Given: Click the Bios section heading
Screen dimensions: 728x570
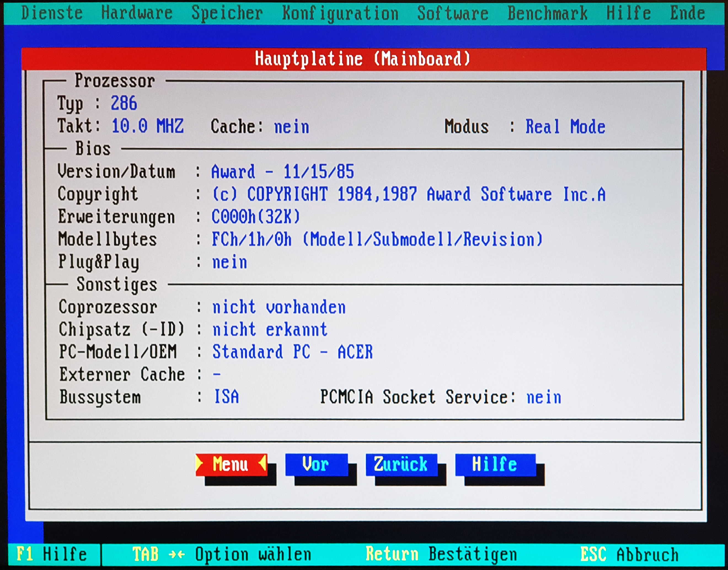Looking at the screenshot, I should [x=93, y=149].
